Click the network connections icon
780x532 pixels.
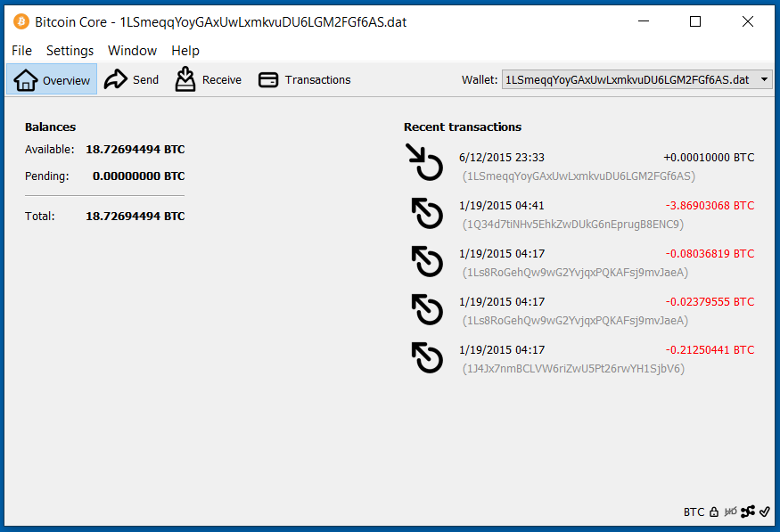click(747, 512)
